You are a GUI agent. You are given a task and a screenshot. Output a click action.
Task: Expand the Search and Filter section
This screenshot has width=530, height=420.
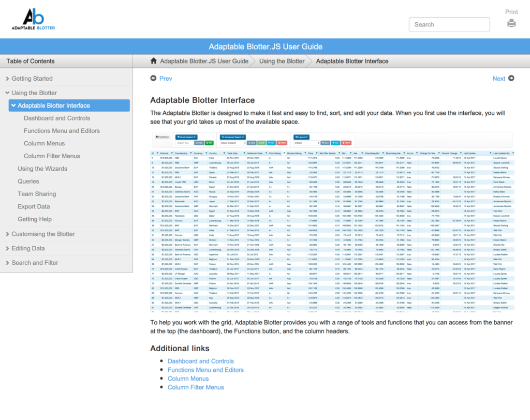[x=7, y=263]
